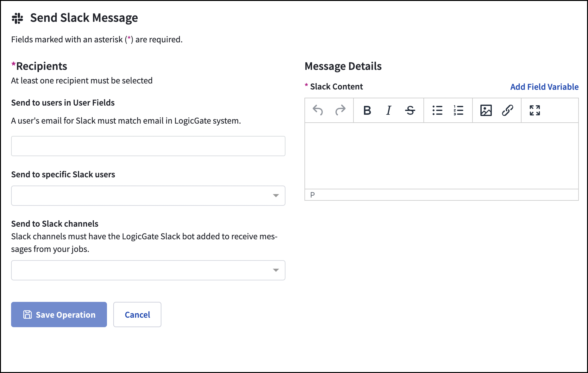Insert a bulleted list
The height and width of the screenshot is (373, 588).
tap(437, 110)
